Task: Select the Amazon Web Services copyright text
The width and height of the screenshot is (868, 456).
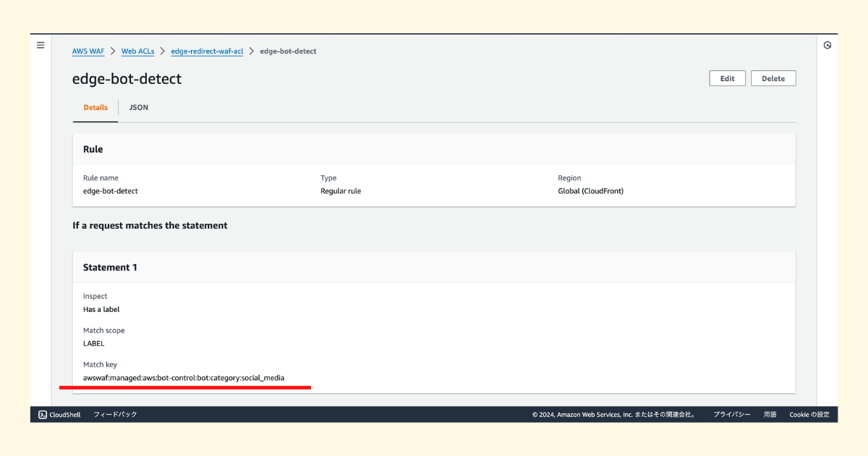Action: pyautogui.click(x=613, y=415)
